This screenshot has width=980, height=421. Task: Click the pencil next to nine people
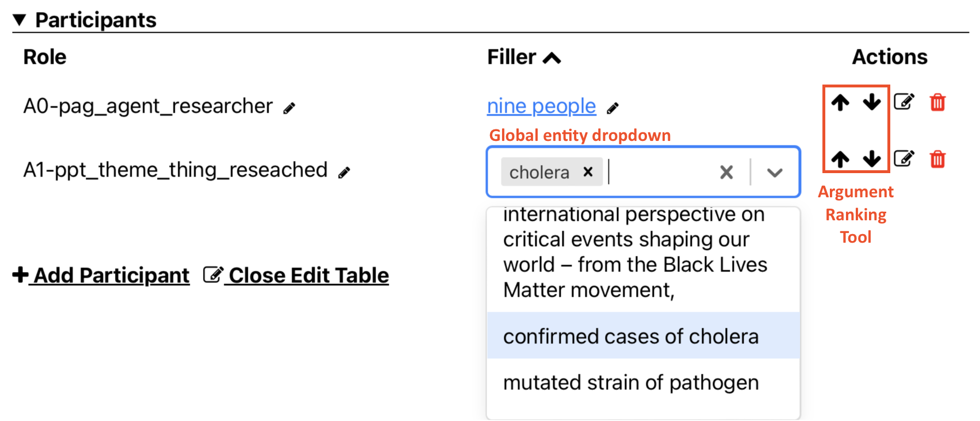613,108
